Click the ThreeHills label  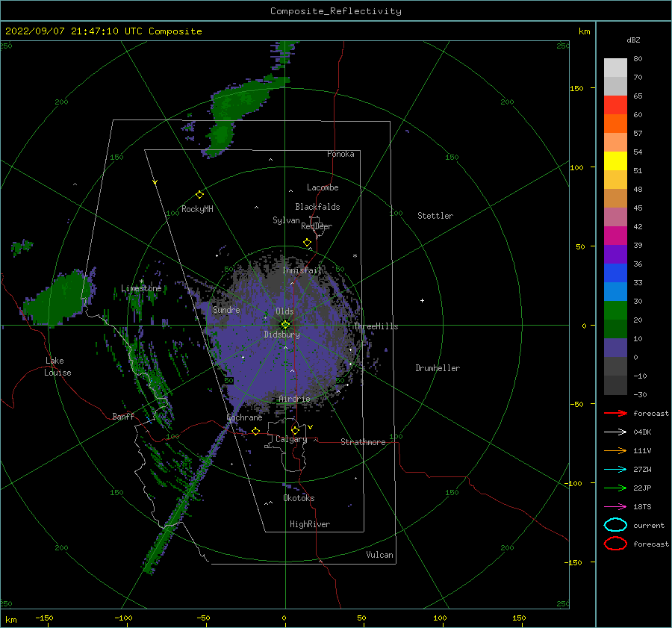[x=376, y=326]
